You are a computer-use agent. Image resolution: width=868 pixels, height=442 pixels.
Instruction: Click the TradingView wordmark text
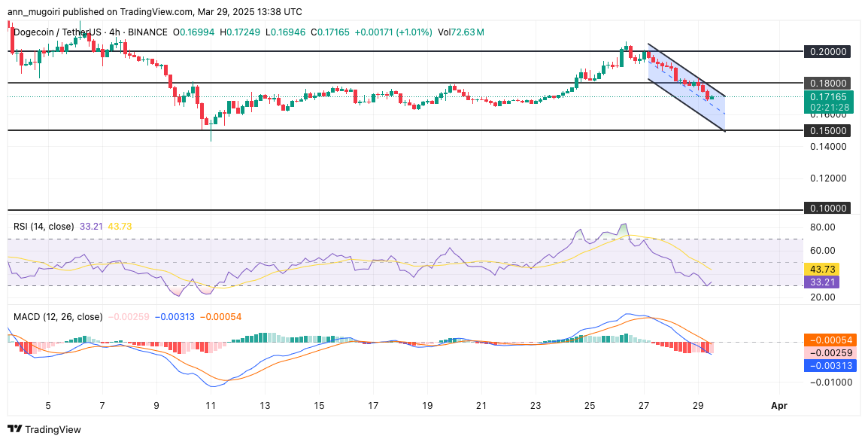[x=54, y=429]
